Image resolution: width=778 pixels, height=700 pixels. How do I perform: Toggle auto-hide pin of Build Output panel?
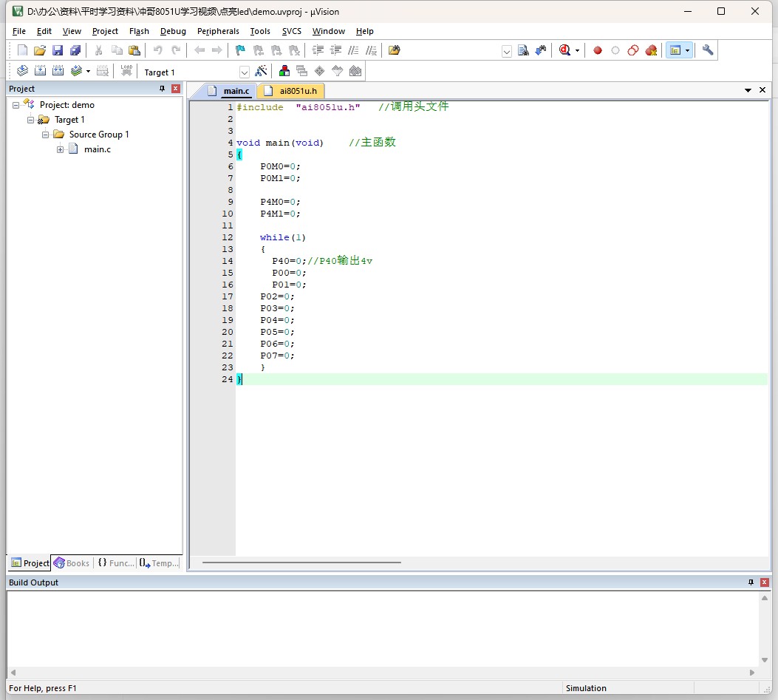click(751, 582)
